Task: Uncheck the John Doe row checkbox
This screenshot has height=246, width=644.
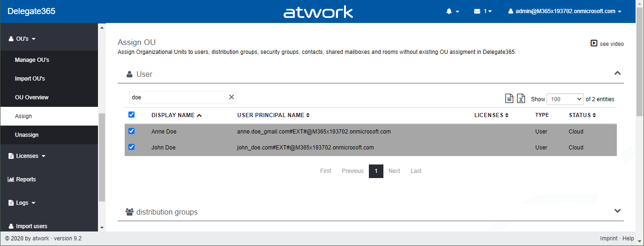Action: [131, 147]
